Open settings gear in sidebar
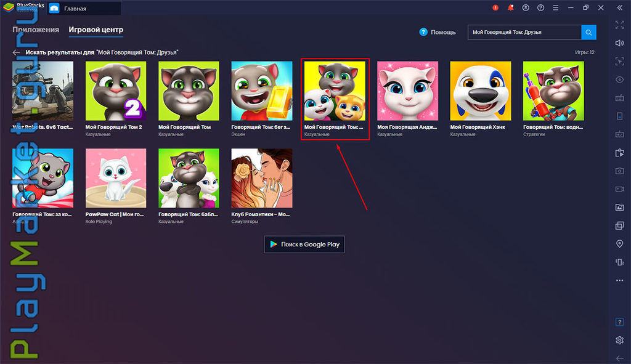The height and width of the screenshot is (364, 631). pos(620,340)
